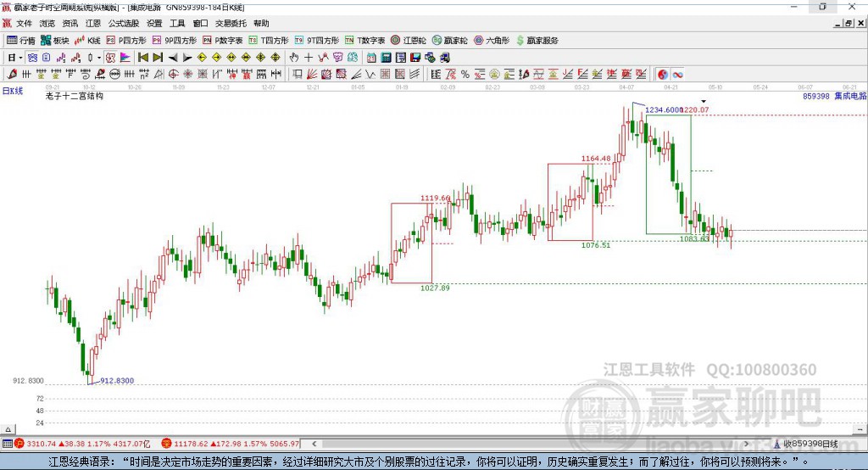Open the 9P四方形 tool
Screen dimensions: 868x470
pyautogui.click(x=175, y=41)
